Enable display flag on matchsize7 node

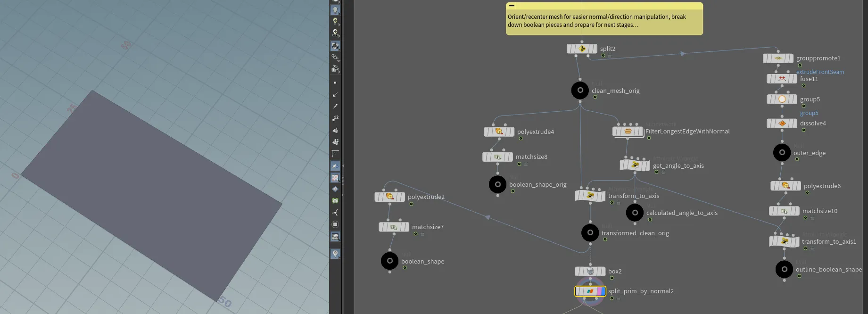coord(407,227)
